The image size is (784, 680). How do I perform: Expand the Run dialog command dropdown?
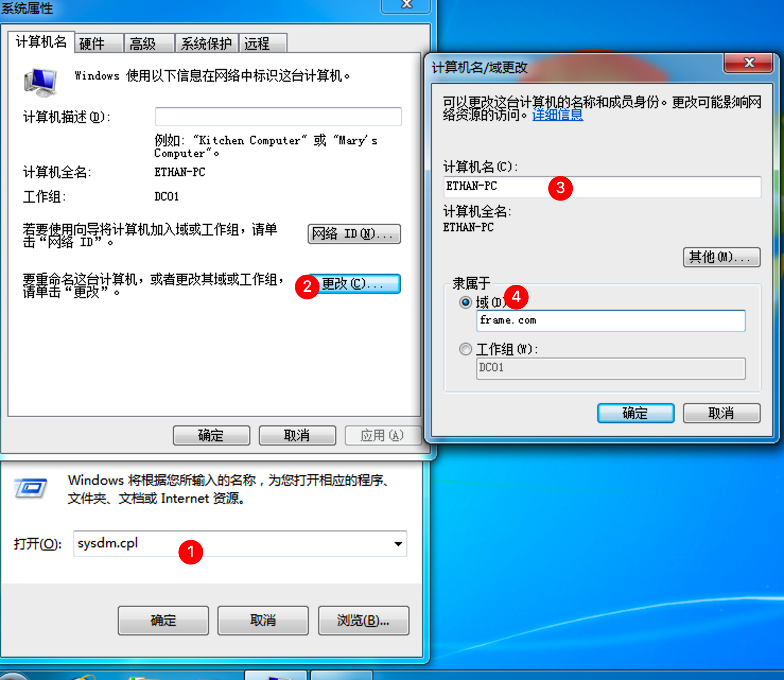click(398, 544)
